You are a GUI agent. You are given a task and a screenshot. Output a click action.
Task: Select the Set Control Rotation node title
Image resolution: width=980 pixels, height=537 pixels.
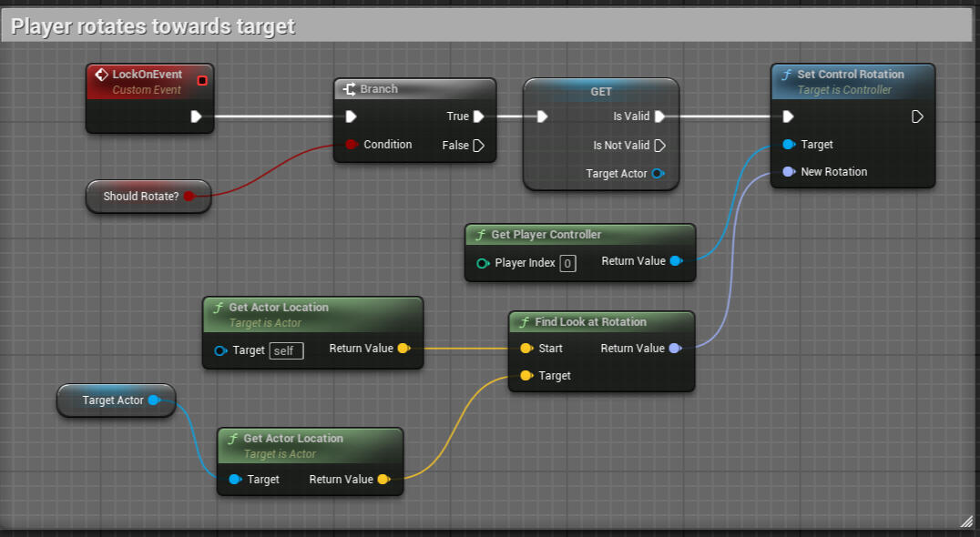coord(850,75)
